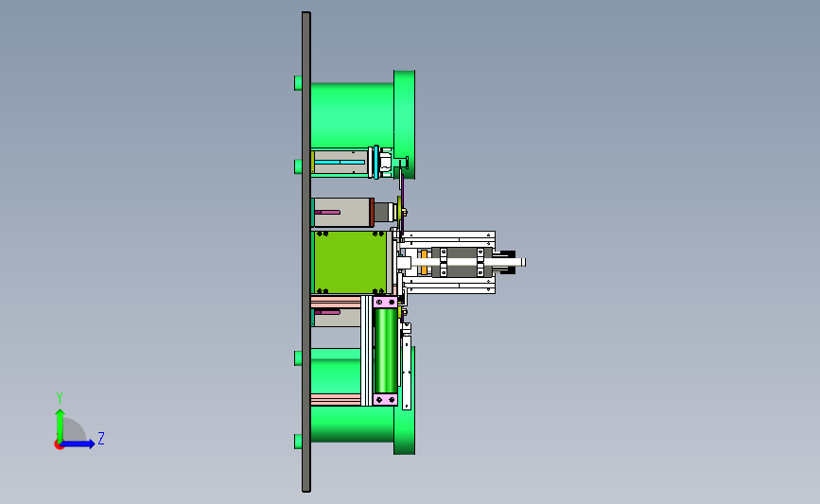Image resolution: width=820 pixels, height=504 pixels.
Task: Pick the white vertical bar beside the lower drum
Action: tap(407, 373)
